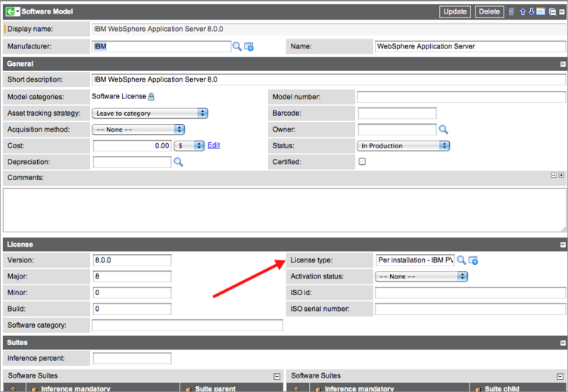Click the Delete button
Viewport: 568px width, 392px height.
tap(489, 11)
